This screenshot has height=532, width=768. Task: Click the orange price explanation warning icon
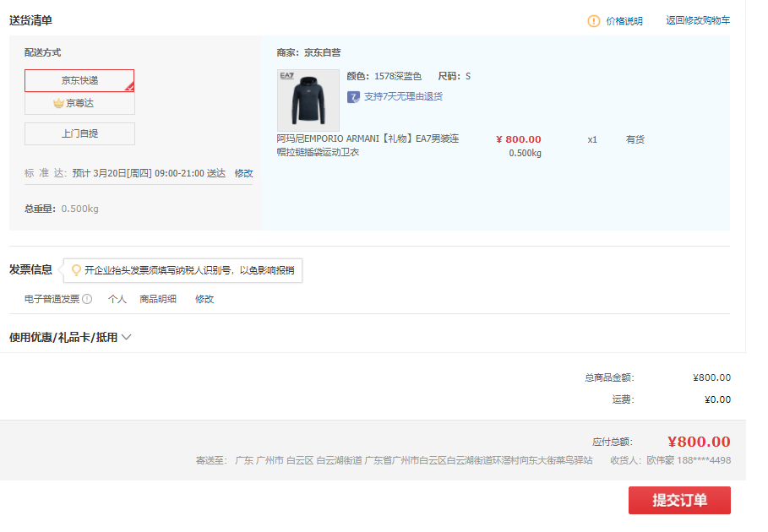pos(594,21)
